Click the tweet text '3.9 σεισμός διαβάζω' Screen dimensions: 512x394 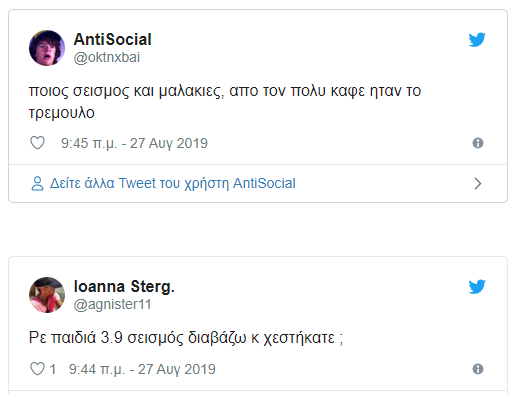pyautogui.click(x=173, y=338)
